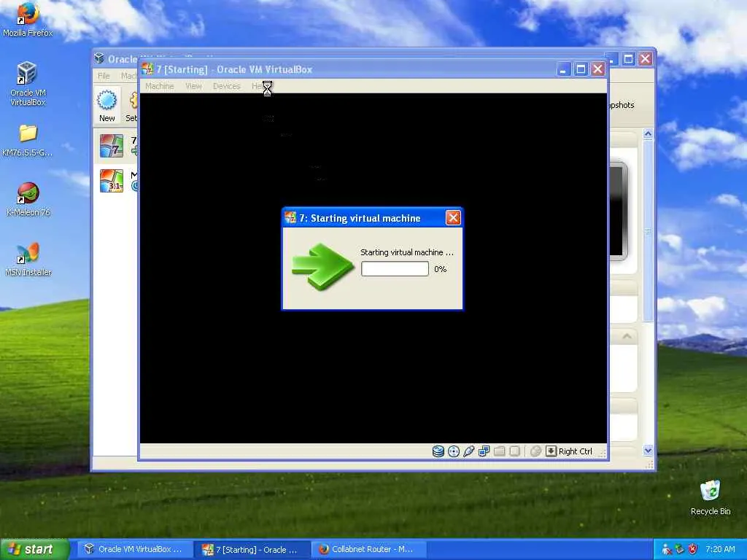The image size is (747, 560).
Task: Click the Right Ctrl host key label
Action: tap(575, 451)
